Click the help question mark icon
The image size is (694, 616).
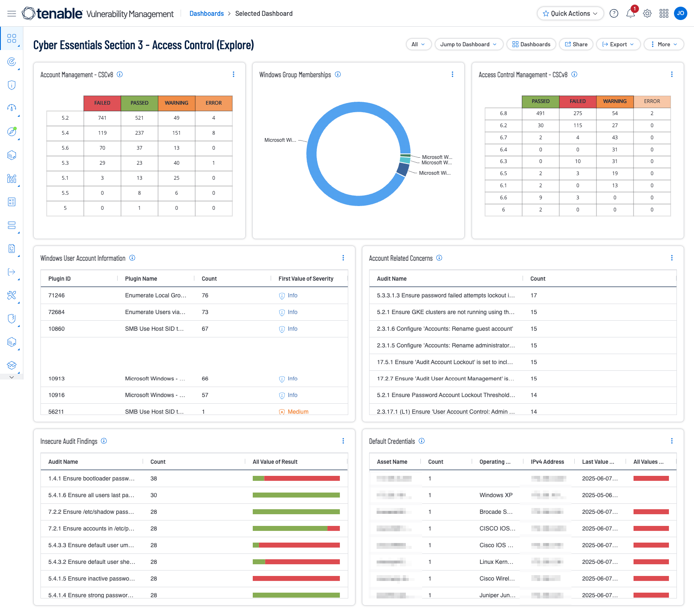point(614,14)
